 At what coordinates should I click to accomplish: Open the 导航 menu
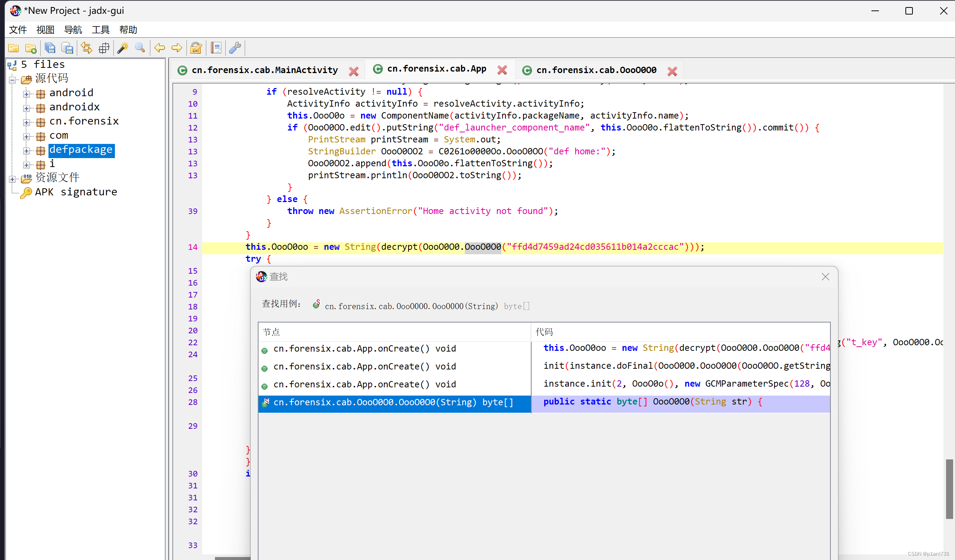pos(73,30)
